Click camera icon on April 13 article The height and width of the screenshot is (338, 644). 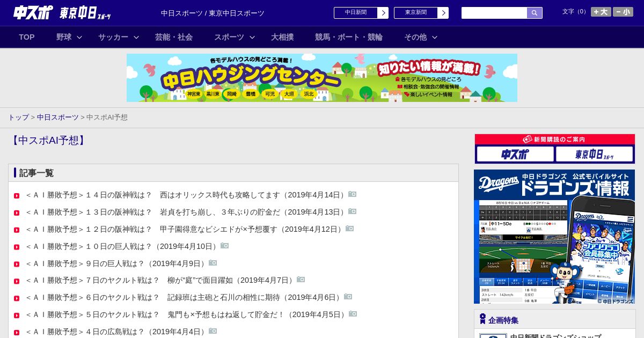352,211
